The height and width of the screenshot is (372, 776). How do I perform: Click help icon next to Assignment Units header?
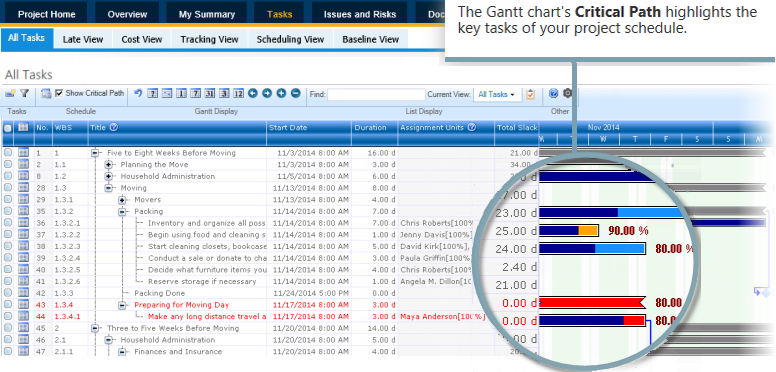pos(472,127)
